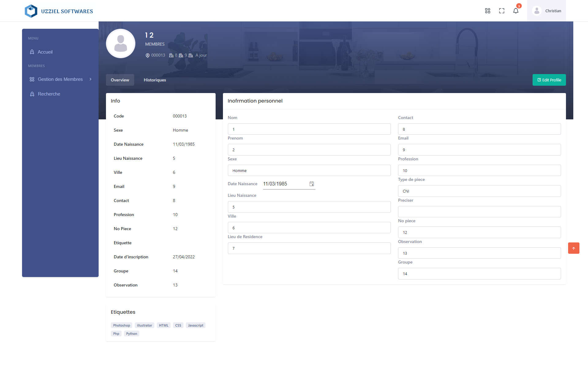Open the notifications bell
Viewport: 588px width, 367px height.
pyautogui.click(x=516, y=11)
